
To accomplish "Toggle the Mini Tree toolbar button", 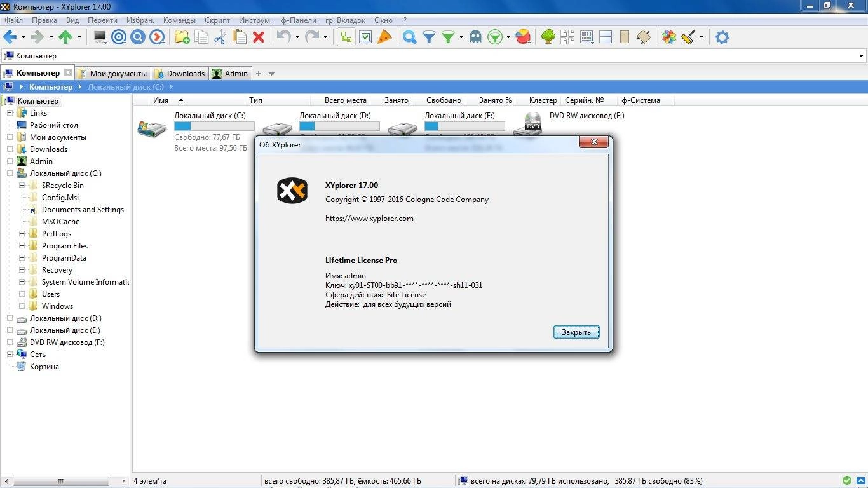I will [x=346, y=37].
